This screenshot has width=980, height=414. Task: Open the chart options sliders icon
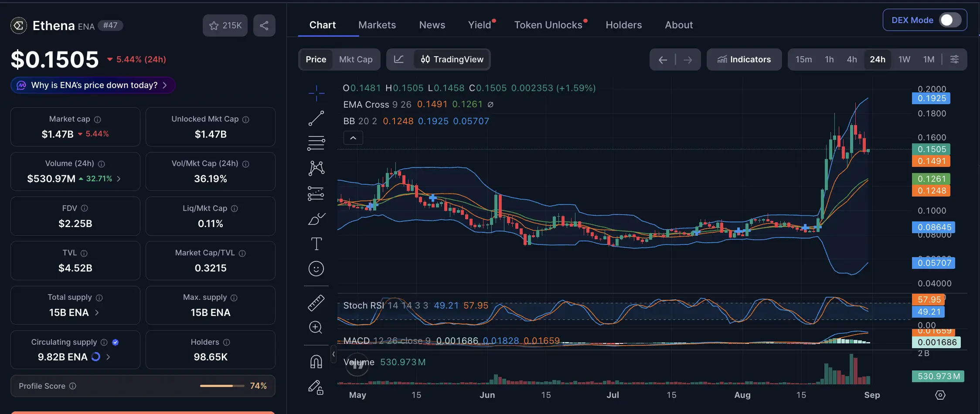pyautogui.click(x=954, y=59)
